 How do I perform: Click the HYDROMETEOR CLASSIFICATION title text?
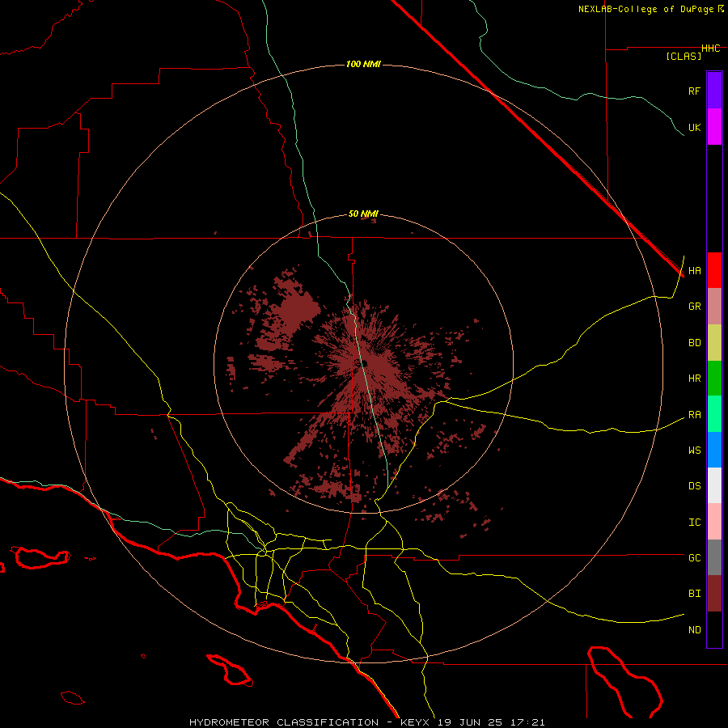tap(284, 722)
